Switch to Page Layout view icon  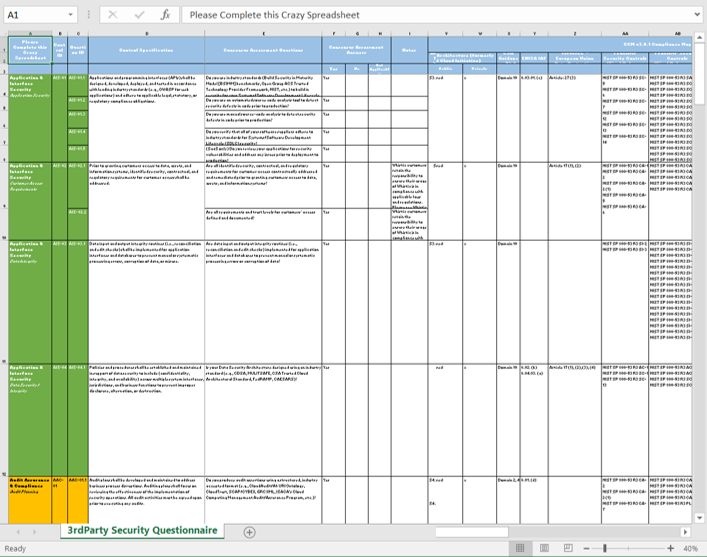point(544,548)
